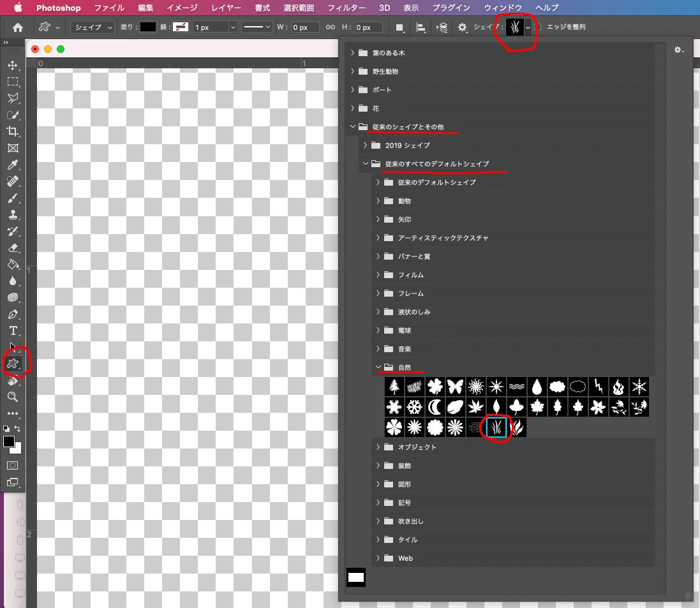700x608 pixels.
Task: Select the Quick Selection tool
Action: pos(13,115)
